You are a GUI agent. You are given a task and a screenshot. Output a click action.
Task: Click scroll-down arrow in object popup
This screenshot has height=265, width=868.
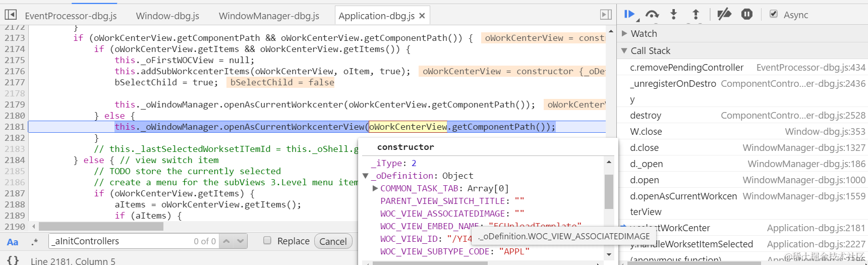coord(609,254)
